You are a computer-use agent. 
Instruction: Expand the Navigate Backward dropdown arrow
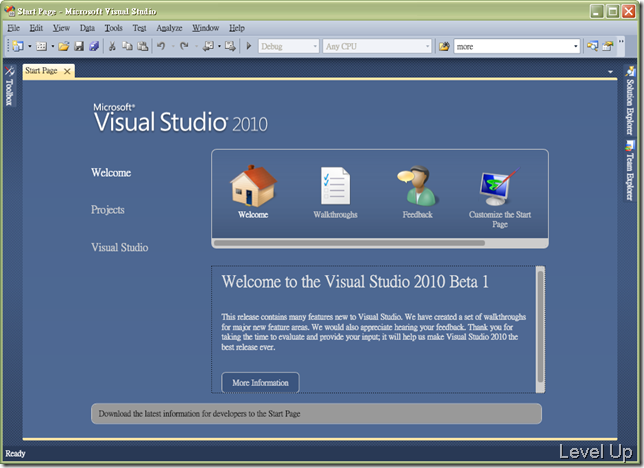pos(219,46)
